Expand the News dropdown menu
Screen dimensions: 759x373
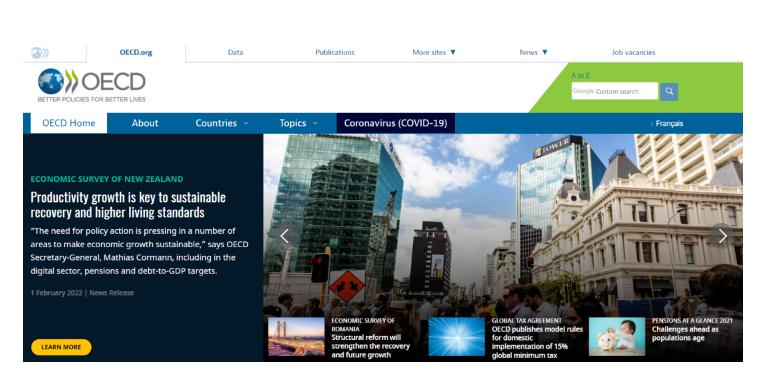coord(533,52)
